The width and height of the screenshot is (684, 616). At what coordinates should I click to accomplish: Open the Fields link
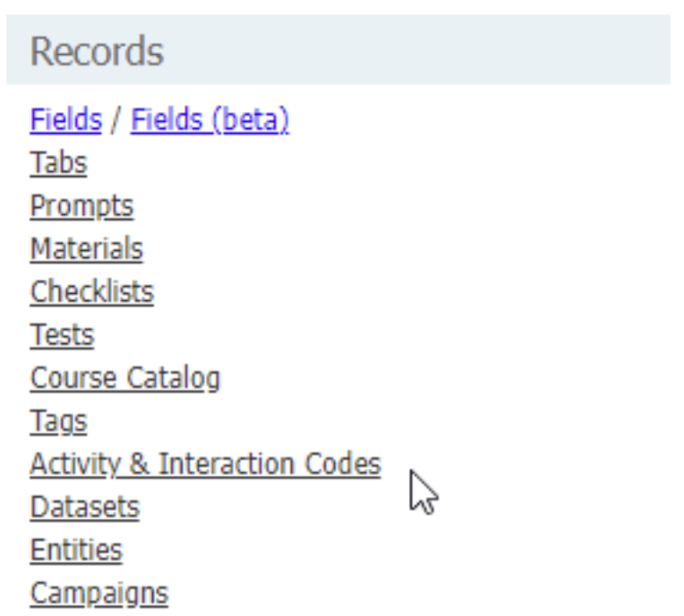[x=66, y=120]
